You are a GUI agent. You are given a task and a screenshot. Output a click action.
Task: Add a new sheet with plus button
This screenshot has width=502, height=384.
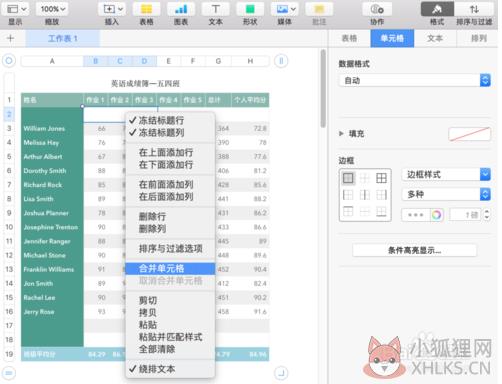point(10,38)
